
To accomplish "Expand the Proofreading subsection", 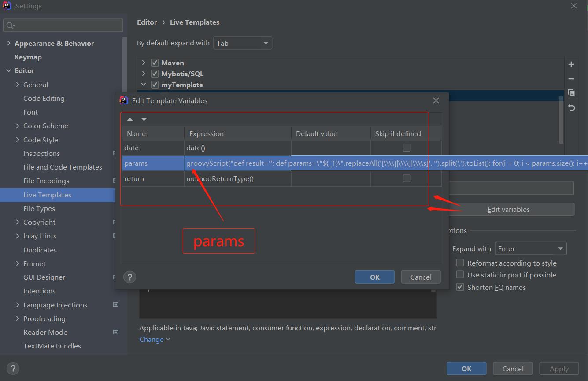I will coord(18,318).
